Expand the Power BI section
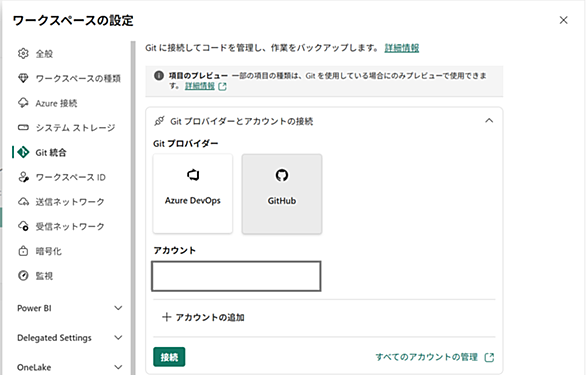This screenshot has height=375, width=586. [118, 308]
